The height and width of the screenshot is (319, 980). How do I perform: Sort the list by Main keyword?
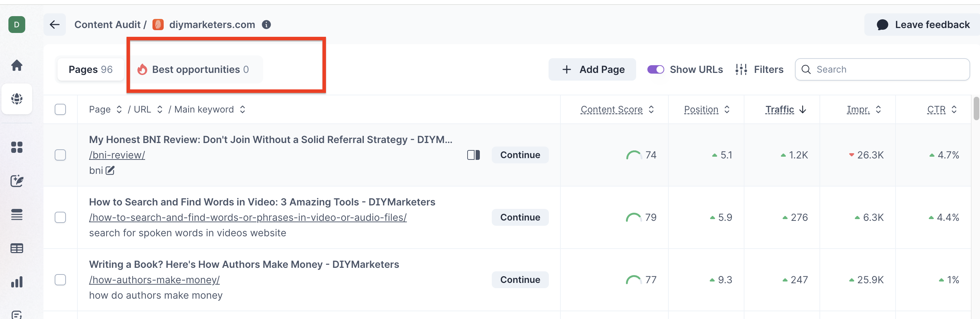point(204,109)
